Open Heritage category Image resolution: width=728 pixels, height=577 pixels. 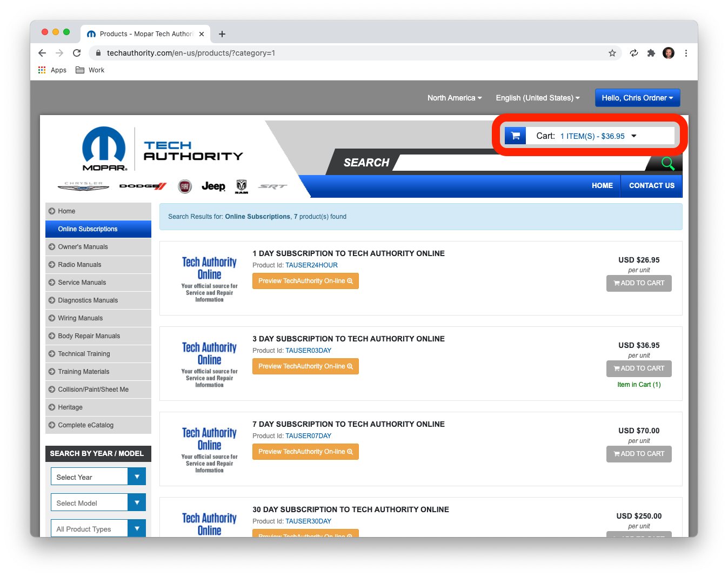click(98, 407)
